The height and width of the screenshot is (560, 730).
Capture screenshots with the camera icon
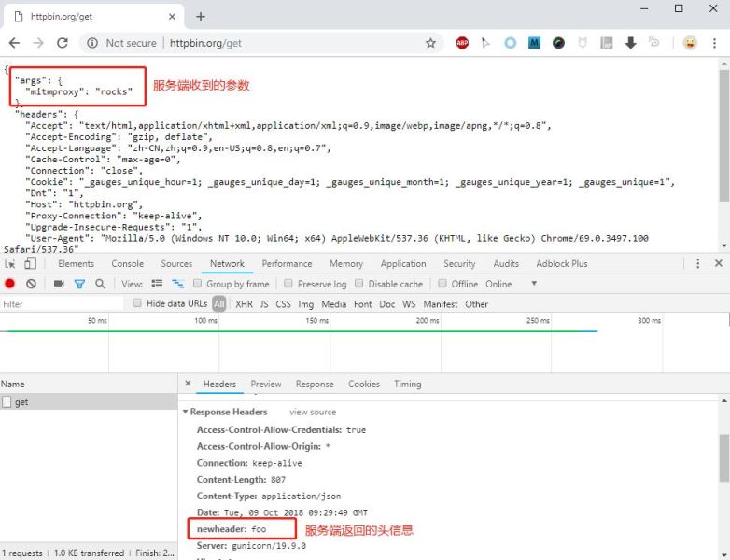click(x=59, y=284)
